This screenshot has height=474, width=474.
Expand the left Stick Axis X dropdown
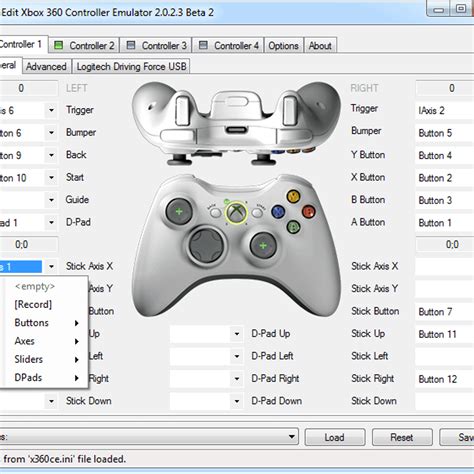(51, 267)
